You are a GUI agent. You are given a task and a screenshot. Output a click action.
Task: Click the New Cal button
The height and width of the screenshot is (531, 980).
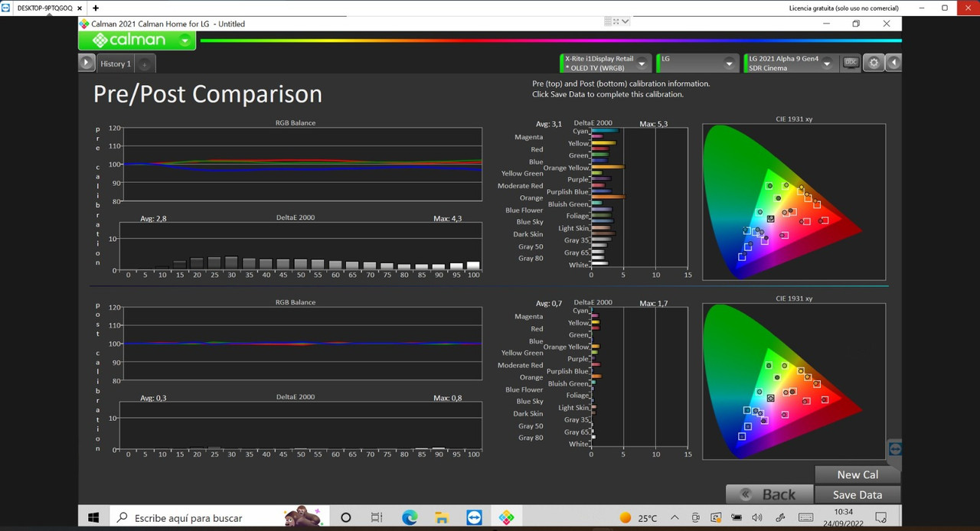coord(857,474)
